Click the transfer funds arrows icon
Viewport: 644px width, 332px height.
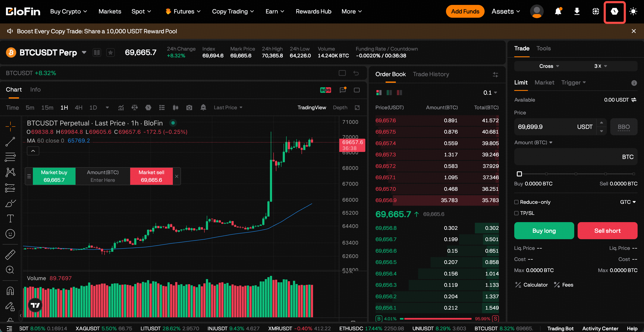click(x=634, y=100)
